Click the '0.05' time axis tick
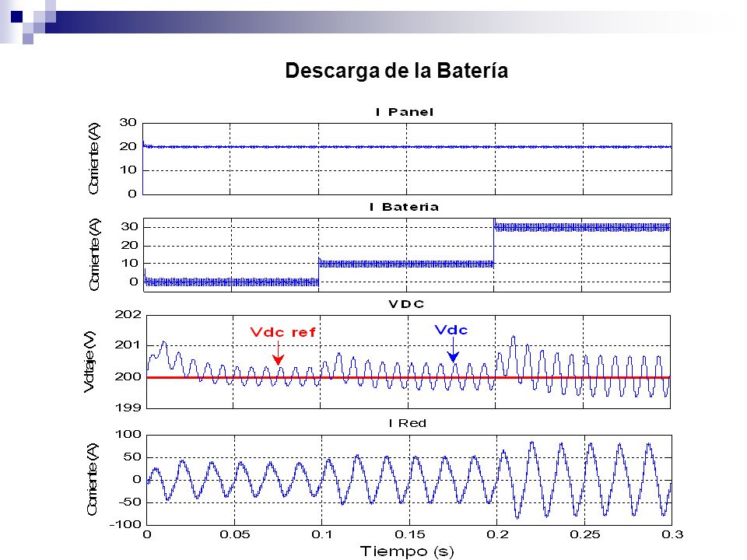Screen dimensions: 747x560 tap(234, 535)
